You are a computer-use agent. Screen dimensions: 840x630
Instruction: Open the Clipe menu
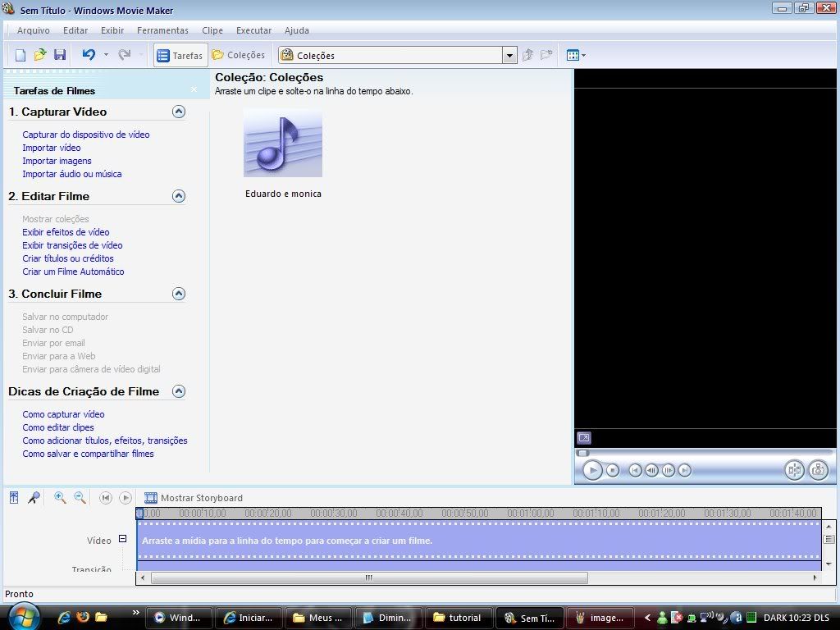(212, 30)
